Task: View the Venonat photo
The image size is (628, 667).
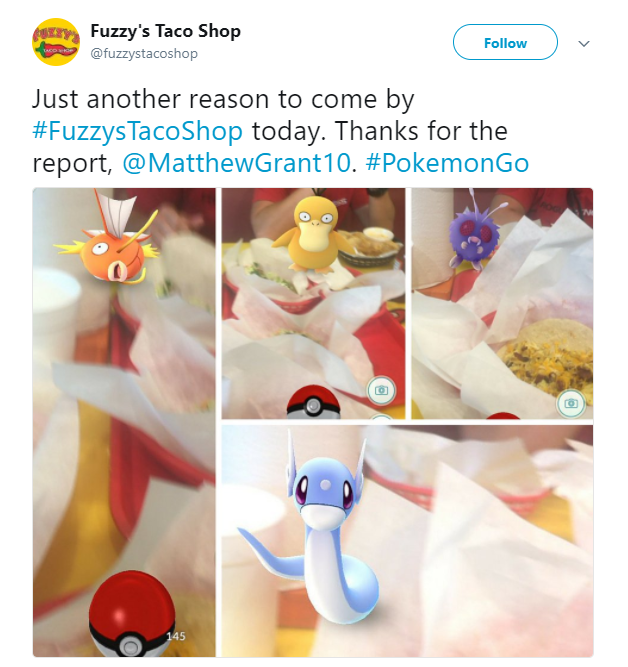Action: coord(502,303)
